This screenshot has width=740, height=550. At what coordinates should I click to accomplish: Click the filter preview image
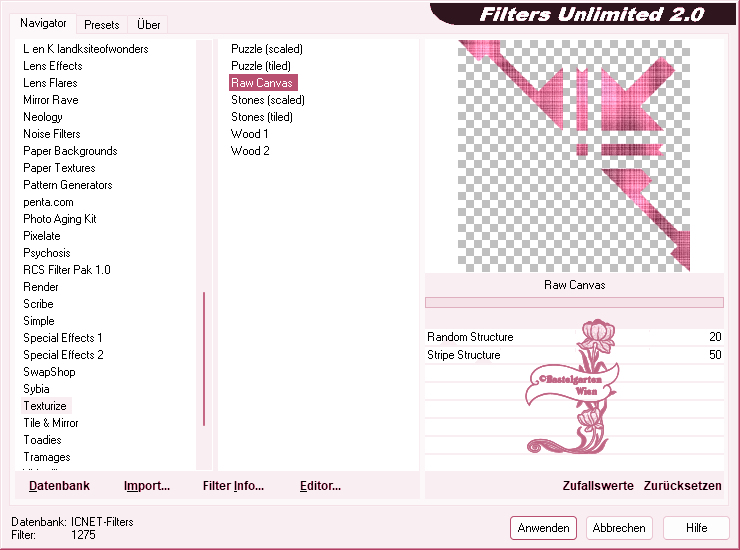click(574, 155)
